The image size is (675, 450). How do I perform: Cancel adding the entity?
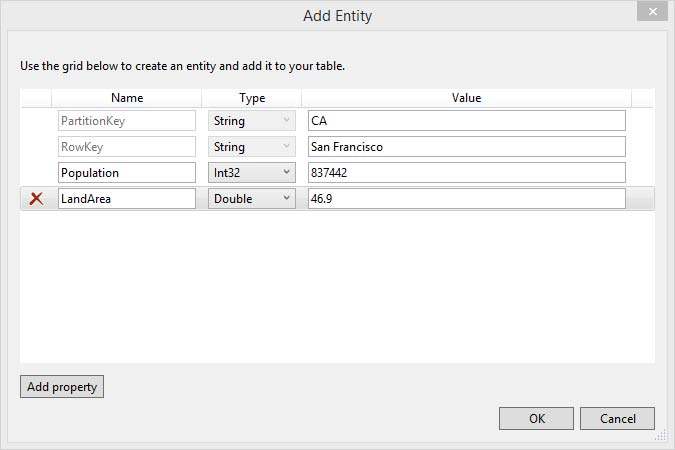tap(617, 418)
